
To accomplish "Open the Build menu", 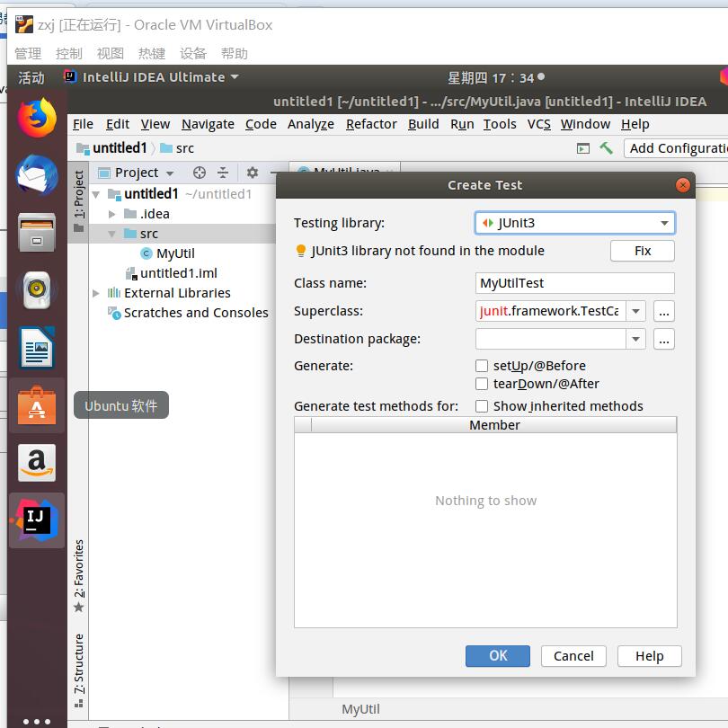I will click(423, 124).
